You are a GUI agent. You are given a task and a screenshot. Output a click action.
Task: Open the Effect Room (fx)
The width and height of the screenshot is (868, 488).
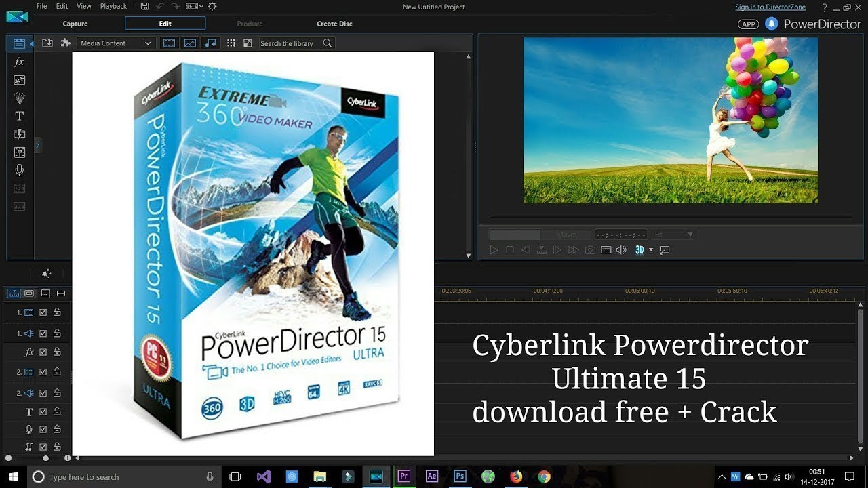coord(20,62)
